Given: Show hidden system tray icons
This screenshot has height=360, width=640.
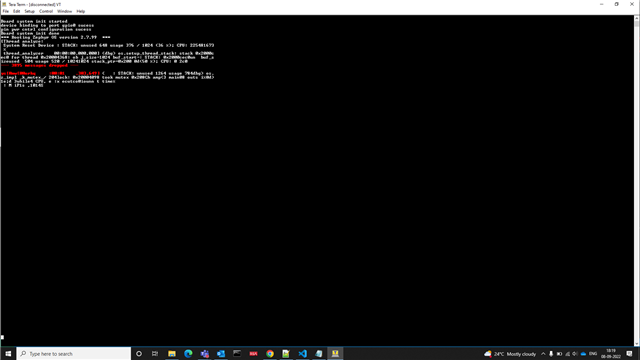Looking at the screenshot, I should (543, 354).
